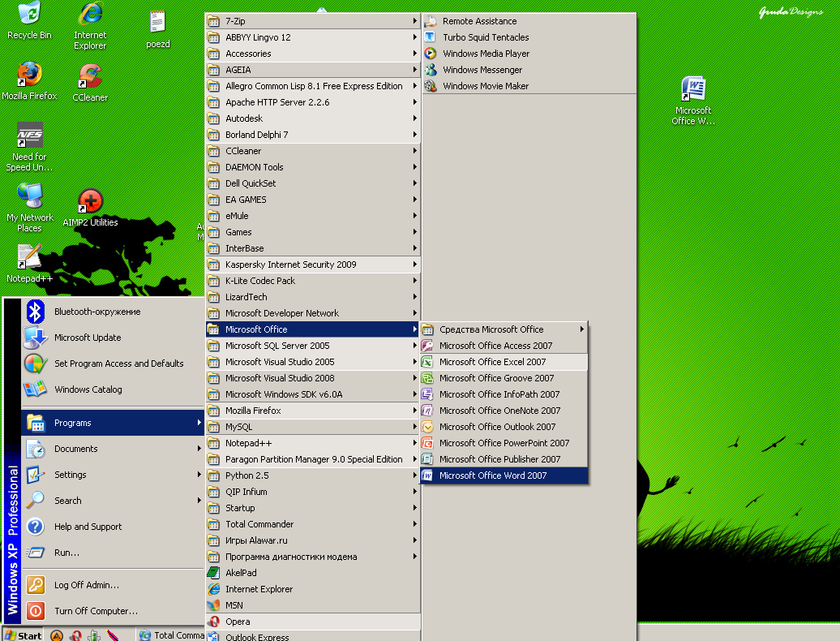Open K-Lite Codec Pack folder
The image size is (840, 641).
(313, 281)
